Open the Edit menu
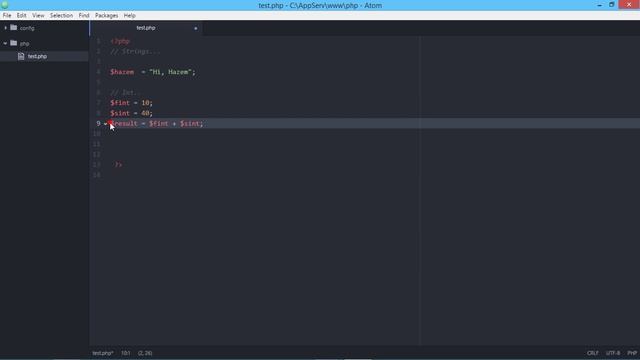The width and height of the screenshot is (640, 360). pyautogui.click(x=22, y=16)
